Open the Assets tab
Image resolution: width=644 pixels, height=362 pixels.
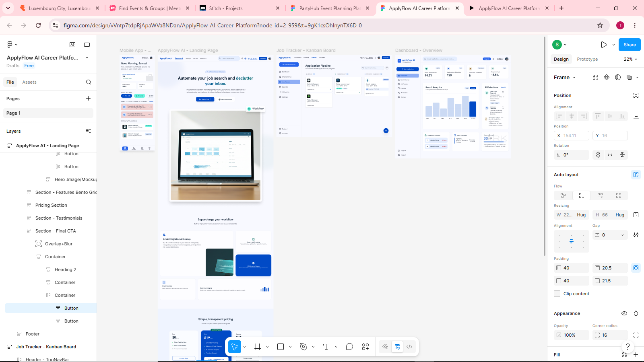pos(29,82)
